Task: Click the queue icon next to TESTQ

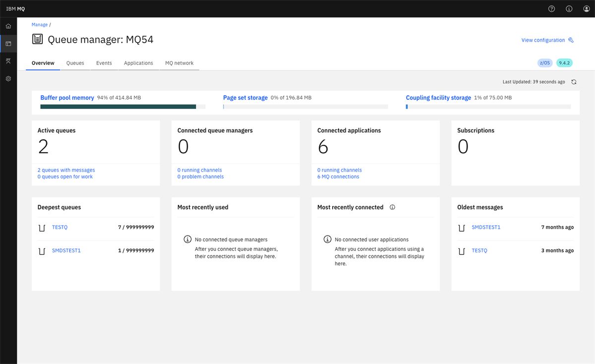Action: point(42,227)
